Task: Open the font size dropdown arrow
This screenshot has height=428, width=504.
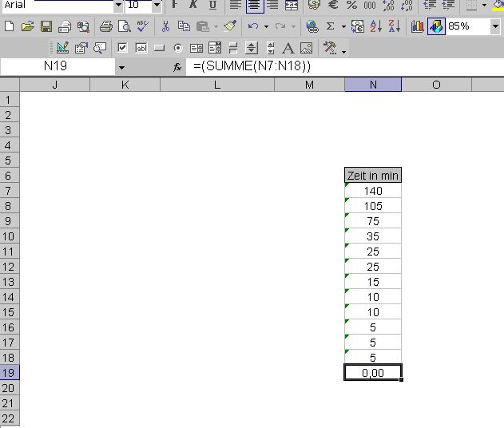Action: [157, 5]
